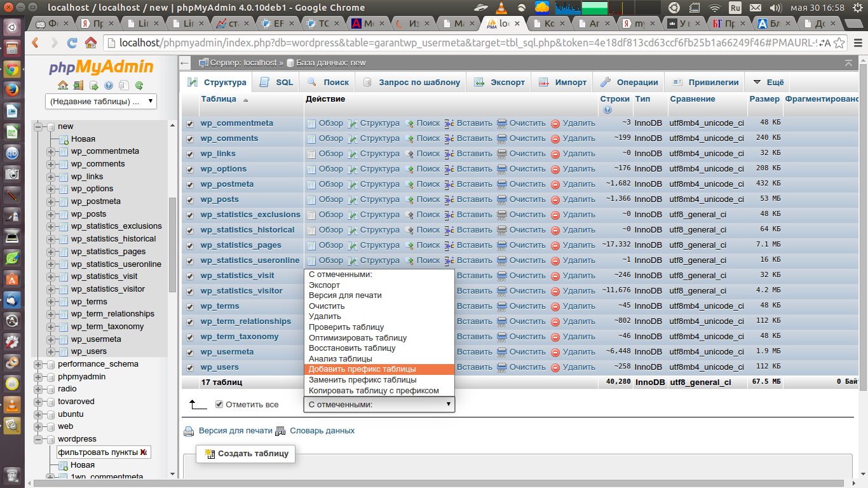Click the green reload navigation icon

pos(139,85)
